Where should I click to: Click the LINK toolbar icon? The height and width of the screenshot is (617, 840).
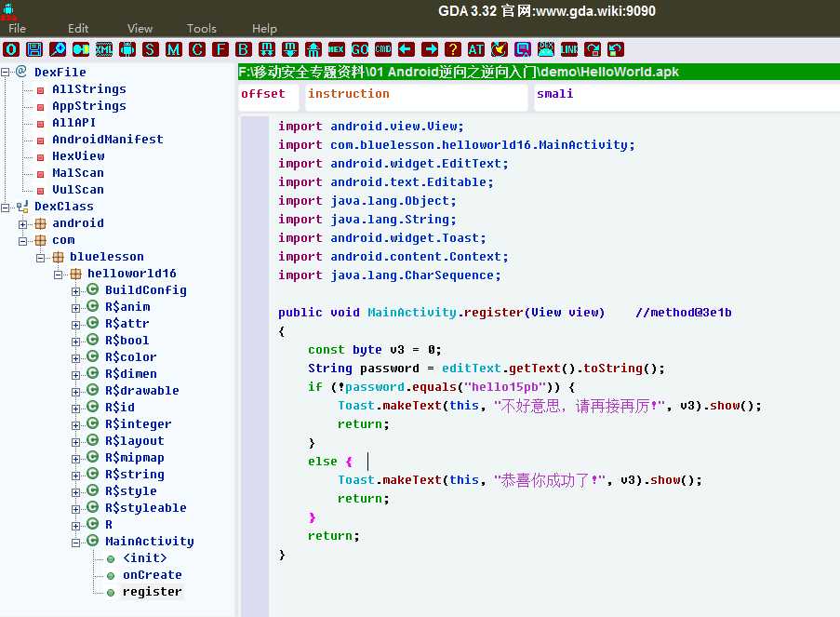click(569, 50)
